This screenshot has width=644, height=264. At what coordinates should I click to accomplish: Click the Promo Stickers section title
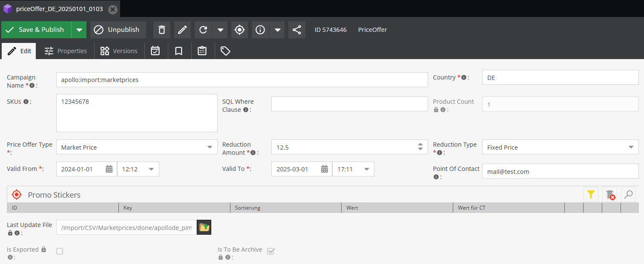click(54, 195)
